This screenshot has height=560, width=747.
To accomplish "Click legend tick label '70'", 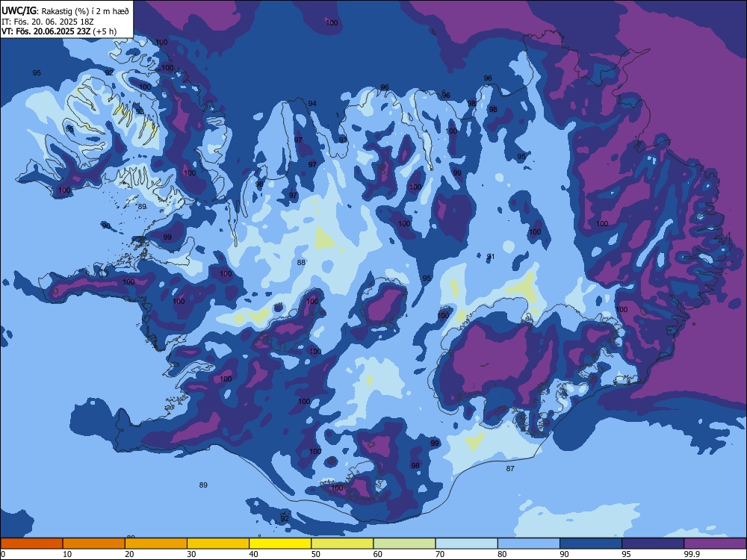I will pyautogui.click(x=440, y=554).
